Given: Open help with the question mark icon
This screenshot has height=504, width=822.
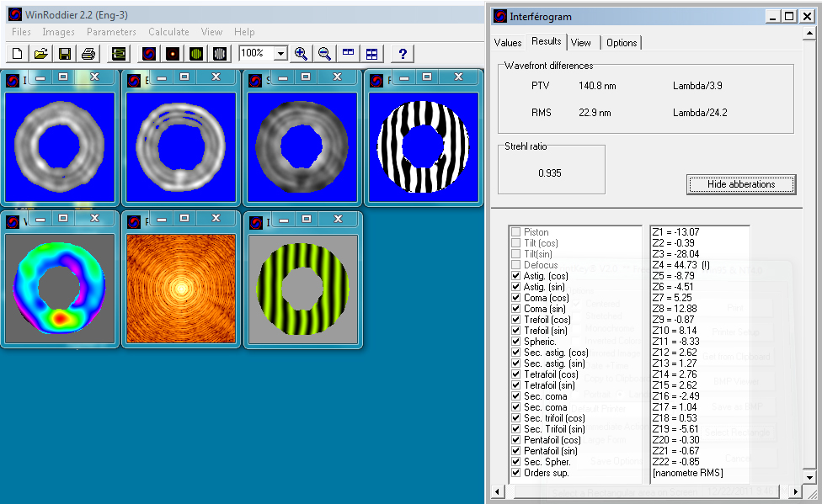Looking at the screenshot, I should coord(403,54).
